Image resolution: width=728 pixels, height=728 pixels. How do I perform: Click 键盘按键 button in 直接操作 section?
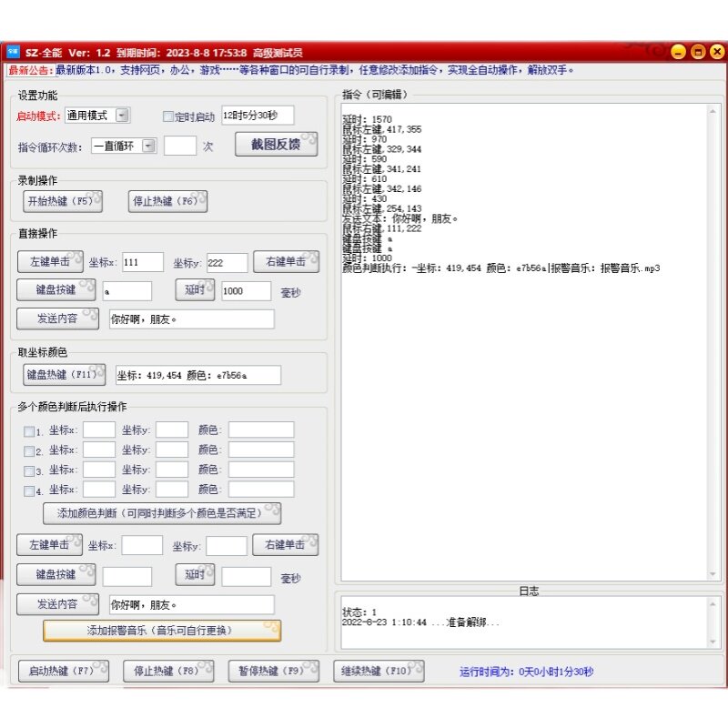(56, 289)
